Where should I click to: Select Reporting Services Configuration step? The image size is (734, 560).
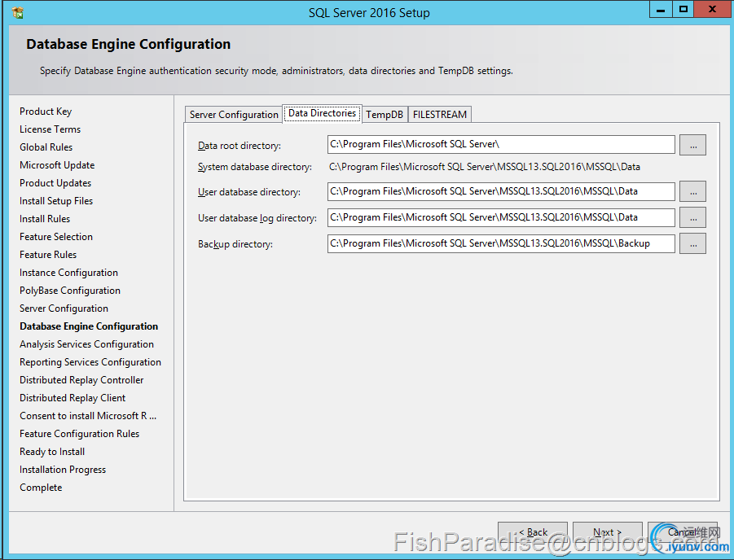pyautogui.click(x=90, y=362)
